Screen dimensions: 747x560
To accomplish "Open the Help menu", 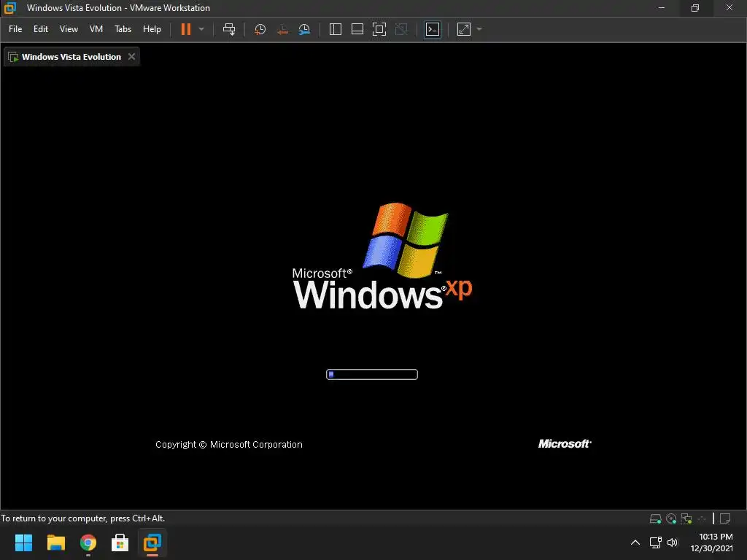I will [152, 29].
